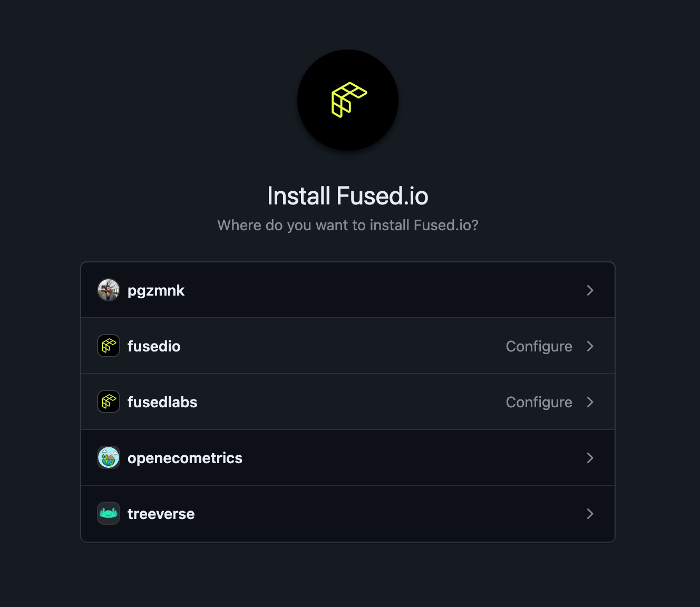Click the pgzmnk profile avatar

[x=109, y=290]
